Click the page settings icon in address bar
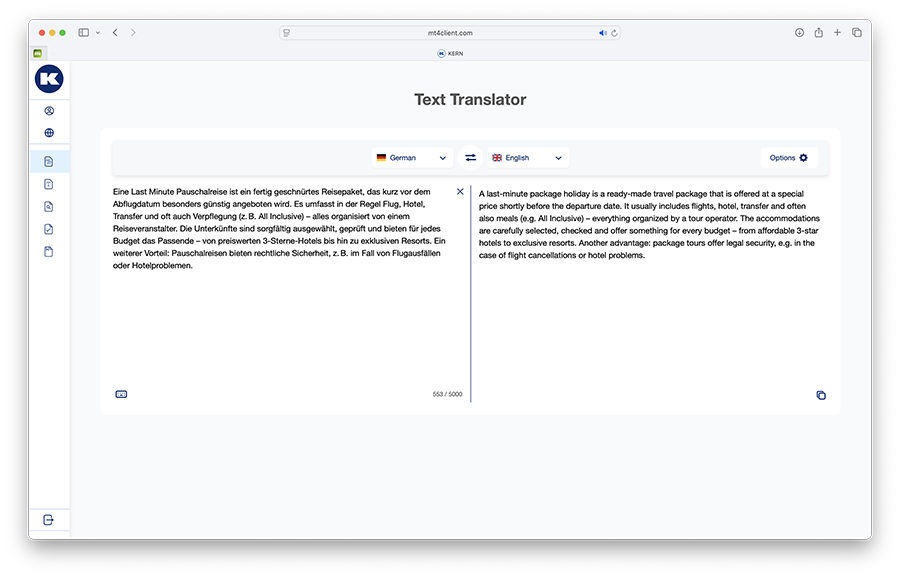 click(286, 33)
